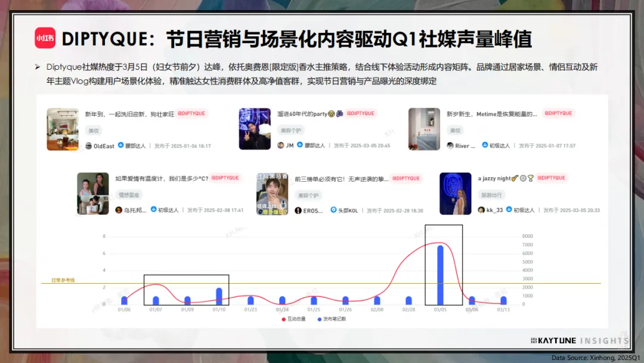This screenshot has width=644, height=363.
Task: Click @DIPTYQUE tag on 新年到 post
Action: (x=191, y=113)
